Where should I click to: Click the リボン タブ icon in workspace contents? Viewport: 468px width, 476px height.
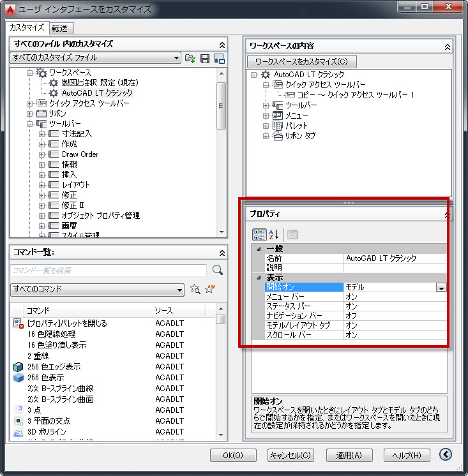pos(278,136)
